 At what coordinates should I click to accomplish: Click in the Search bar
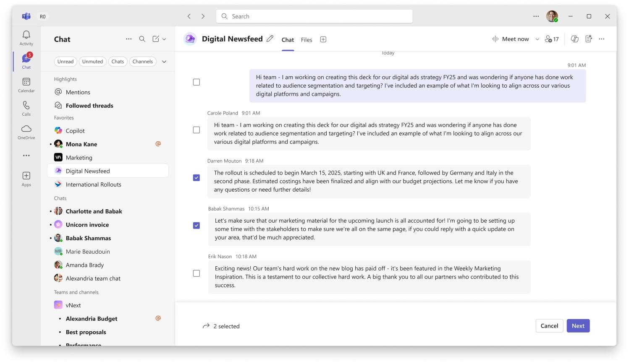pyautogui.click(x=314, y=16)
